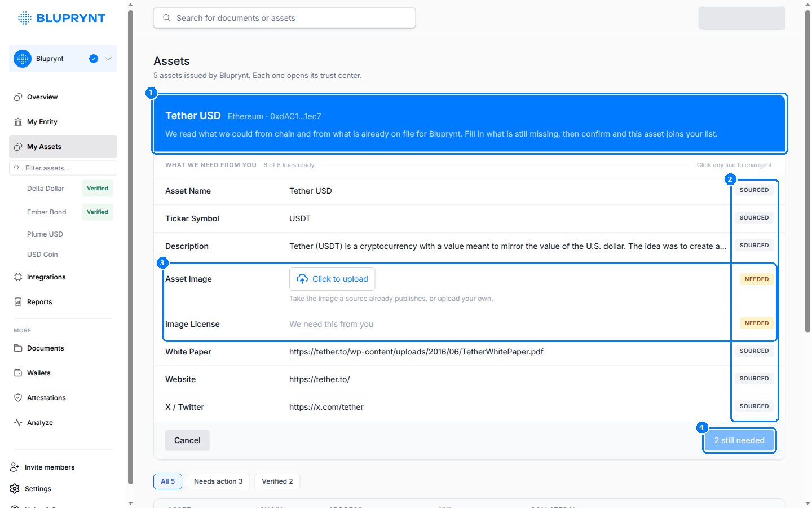Switch to Needs action 3 tab
Screen dimensions: 812x508
(218, 481)
